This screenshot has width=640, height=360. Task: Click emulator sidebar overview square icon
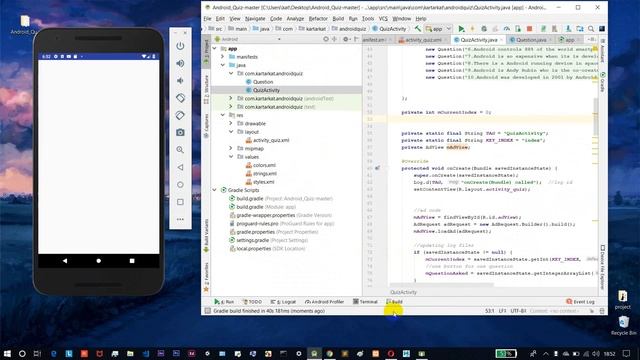(x=180, y=202)
